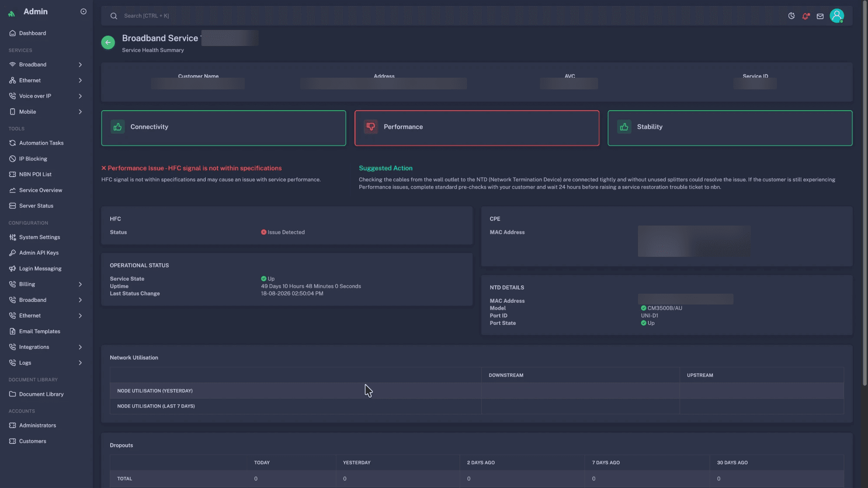Click the Customers icon
This screenshot has height=488, width=868.
pyautogui.click(x=13, y=441)
